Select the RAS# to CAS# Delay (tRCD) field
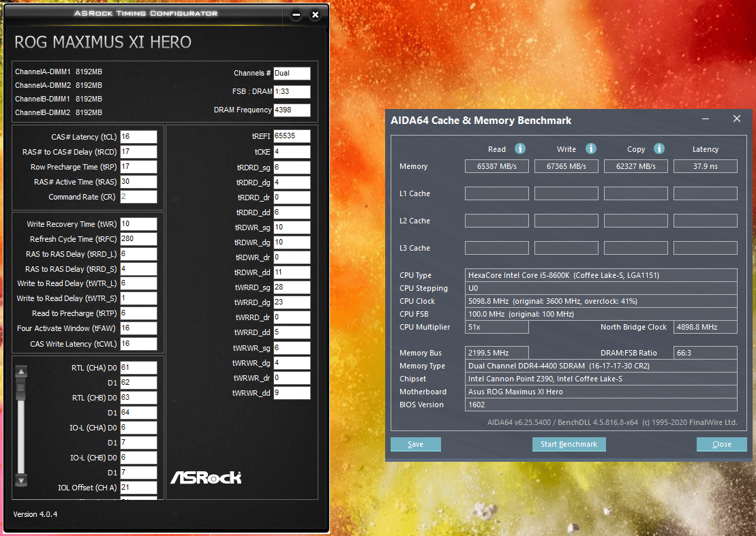This screenshot has height=536, width=756. (x=138, y=152)
